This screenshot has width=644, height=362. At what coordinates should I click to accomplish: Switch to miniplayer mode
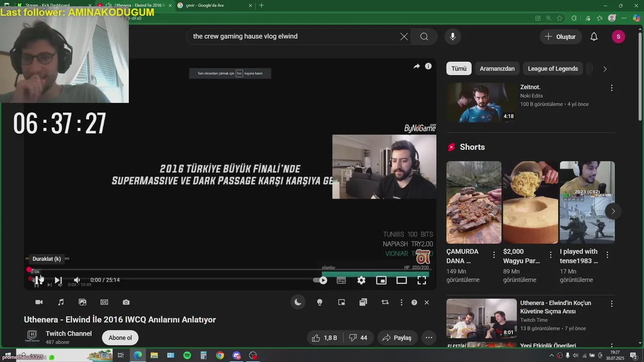click(381, 281)
